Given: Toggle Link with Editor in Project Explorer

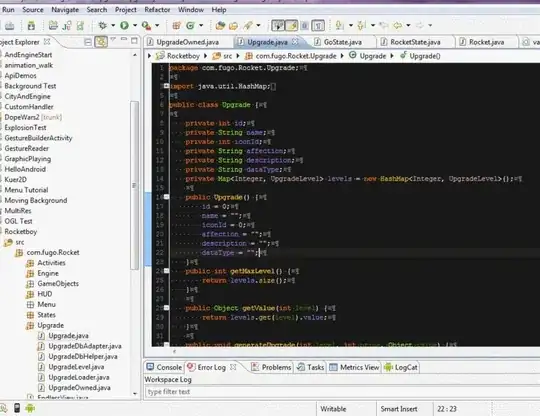Looking at the screenshot, I should click(x=101, y=42).
